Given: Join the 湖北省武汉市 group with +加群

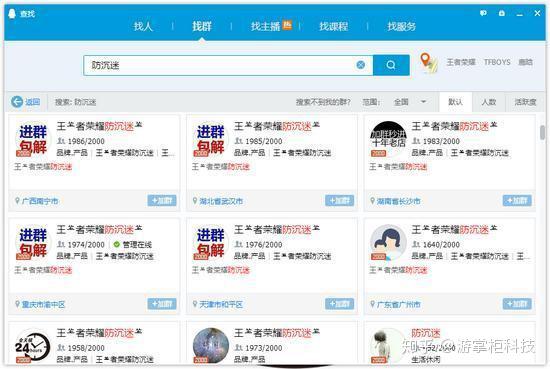Looking at the screenshot, I should pos(340,201).
